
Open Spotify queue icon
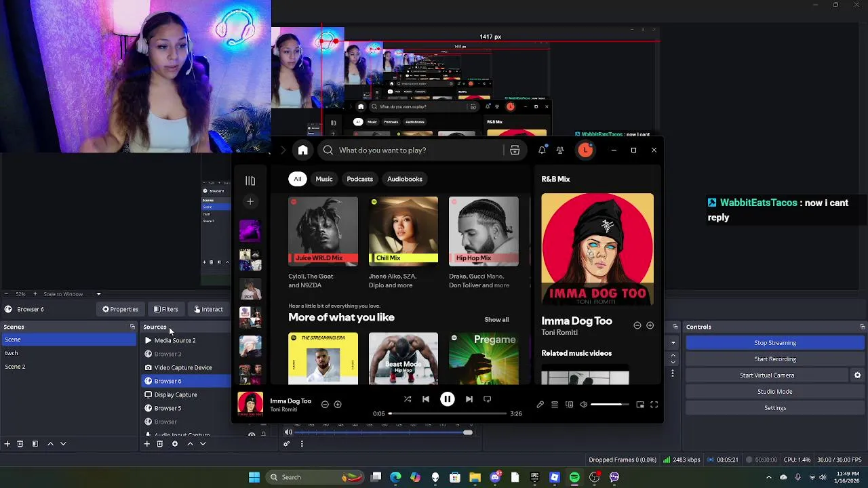(555, 405)
